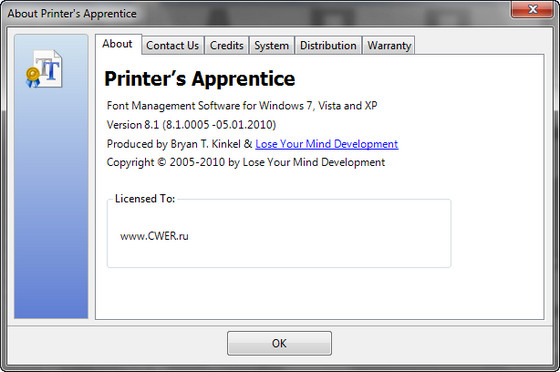560x372 pixels.
Task: Close the About Printer's Apprentice dialog
Action: [x=532, y=9]
